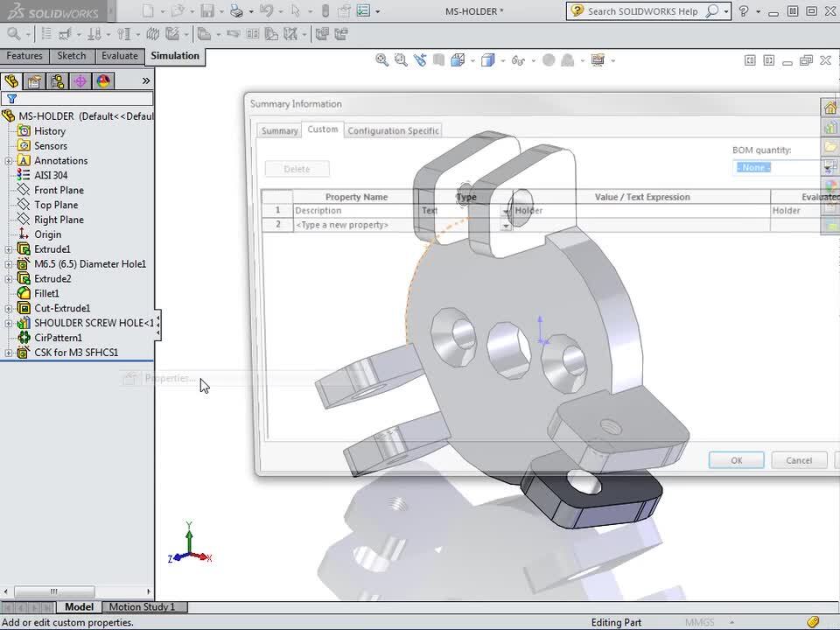Click the Save icon in the toolbar
The width and height of the screenshot is (840, 630).
click(207, 11)
